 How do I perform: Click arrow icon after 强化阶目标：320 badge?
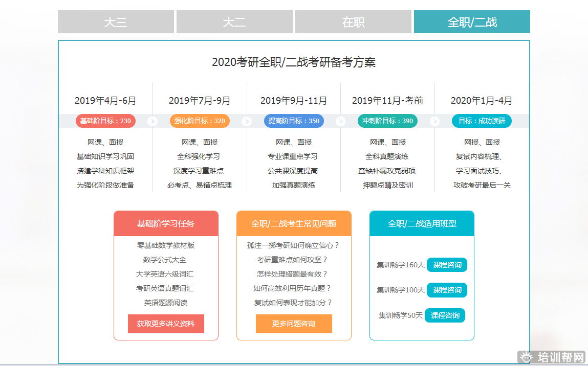coord(247,121)
